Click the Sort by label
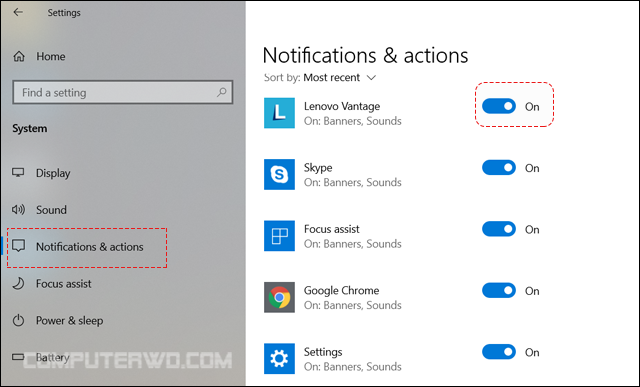Screen dimensions: 640x387 coord(282,78)
